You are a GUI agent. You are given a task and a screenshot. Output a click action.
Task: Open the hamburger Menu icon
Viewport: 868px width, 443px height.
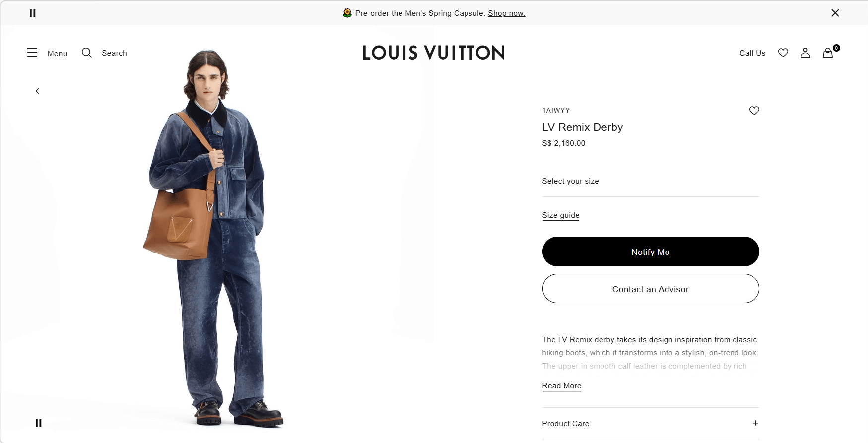pos(32,53)
